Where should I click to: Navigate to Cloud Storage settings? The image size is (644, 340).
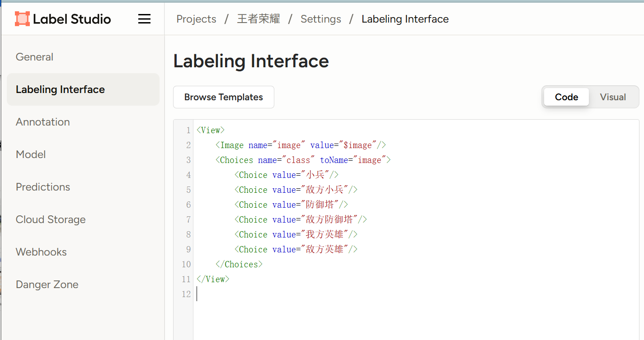[x=51, y=219]
